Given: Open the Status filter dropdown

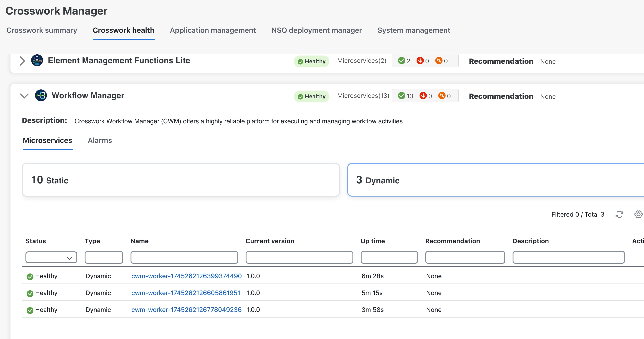Looking at the screenshot, I should [x=51, y=258].
